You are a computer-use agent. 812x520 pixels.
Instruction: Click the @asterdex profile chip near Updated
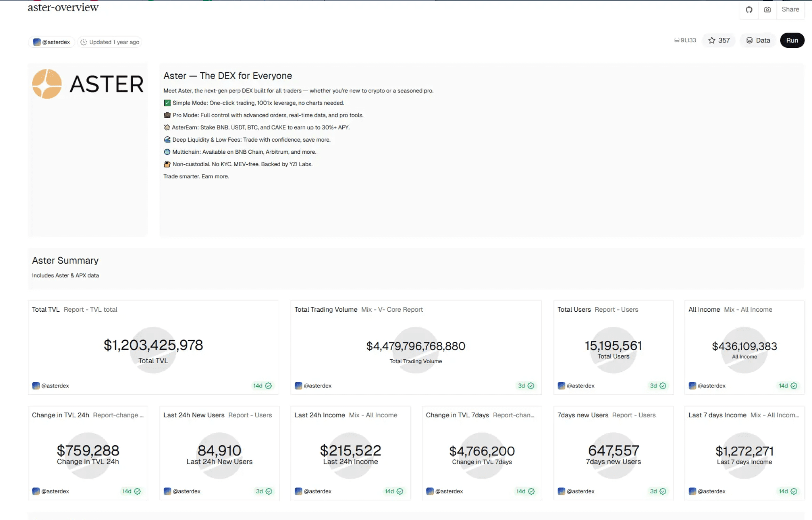pyautogui.click(x=51, y=42)
